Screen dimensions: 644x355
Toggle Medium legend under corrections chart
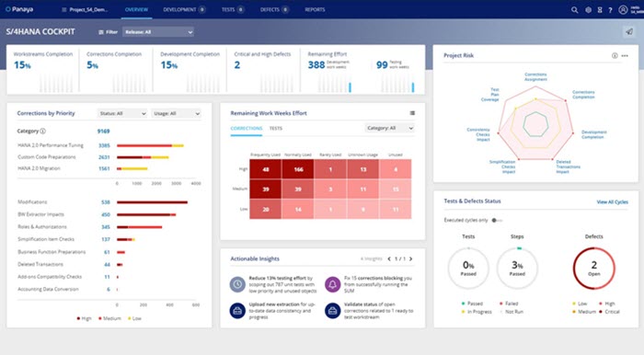[109, 318]
